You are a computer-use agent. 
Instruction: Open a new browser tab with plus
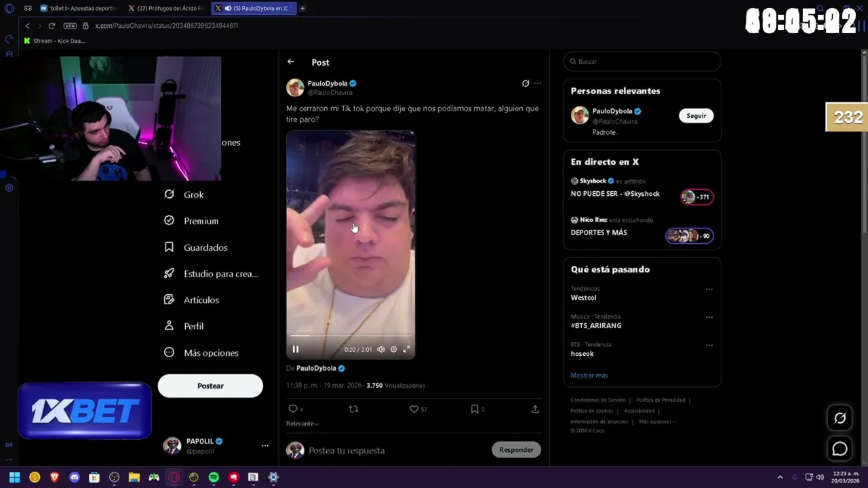302,8
